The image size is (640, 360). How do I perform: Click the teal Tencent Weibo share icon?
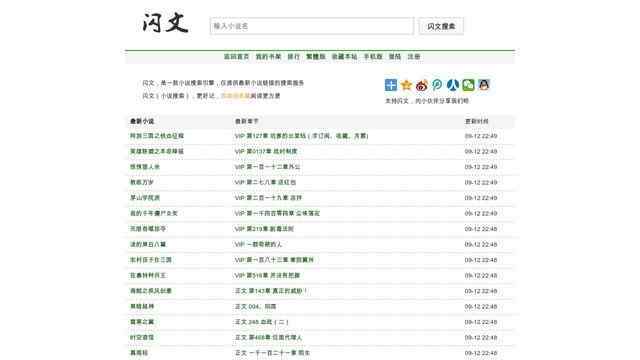coord(437,85)
